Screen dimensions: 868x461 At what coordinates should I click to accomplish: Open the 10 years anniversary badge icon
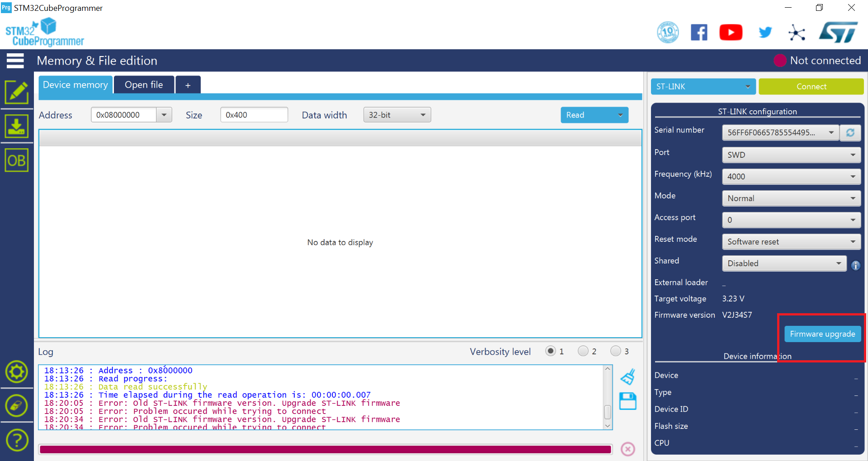[668, 33]
